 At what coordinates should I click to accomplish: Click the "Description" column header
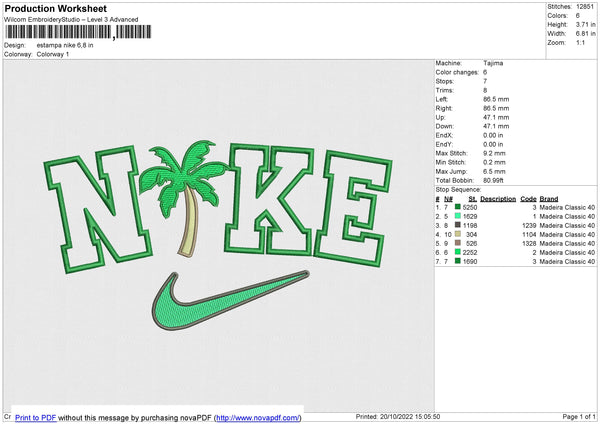(498, 199)
